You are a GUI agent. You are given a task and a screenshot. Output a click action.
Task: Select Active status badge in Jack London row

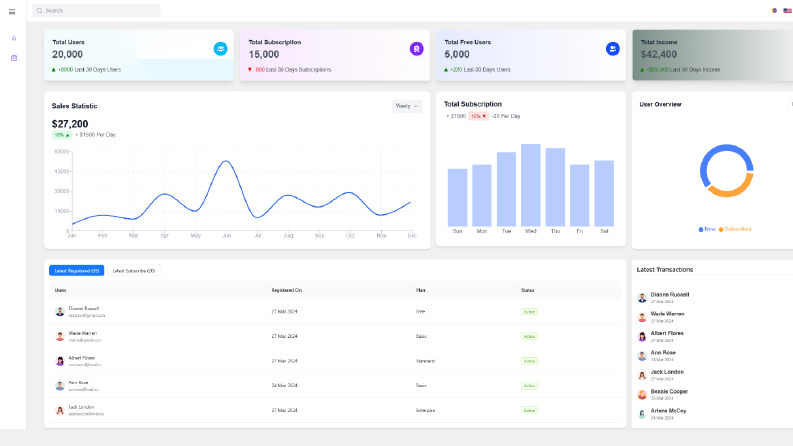point(529,410)
